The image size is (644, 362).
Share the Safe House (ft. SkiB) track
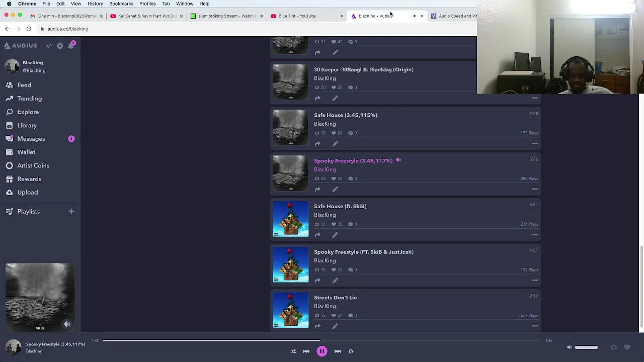tap(317, 235)
